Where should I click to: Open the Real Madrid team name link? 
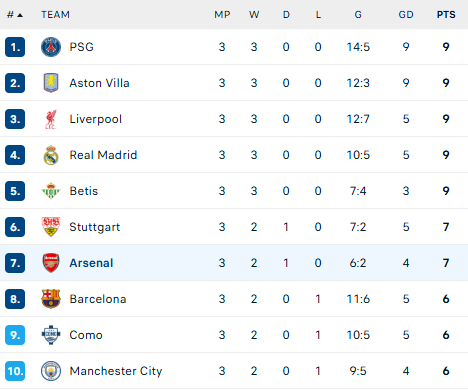tap(103, 155)
